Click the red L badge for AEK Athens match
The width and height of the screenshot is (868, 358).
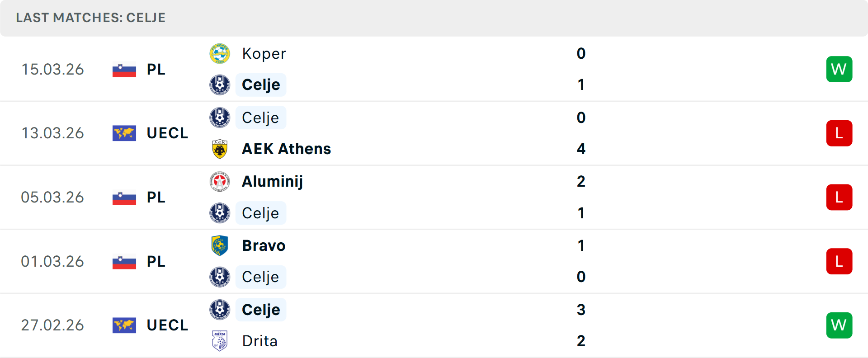(x=839, y=133)
